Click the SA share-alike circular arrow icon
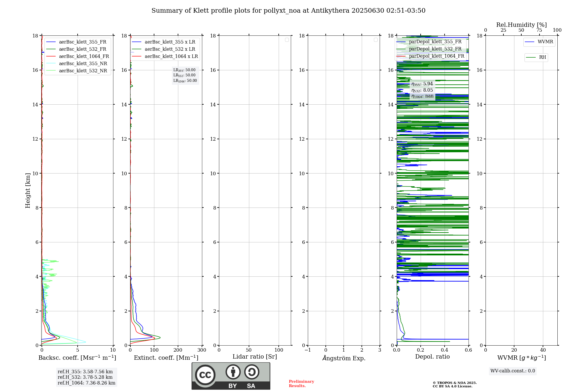Viewport: 577px width, 392px height. (252, 372)
